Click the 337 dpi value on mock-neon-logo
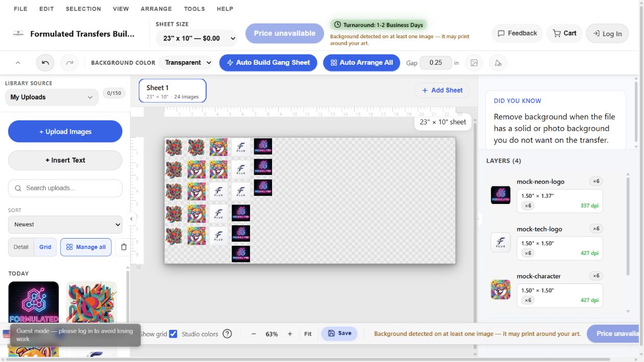Screen dimensions: 644x362 click(589, 206)
